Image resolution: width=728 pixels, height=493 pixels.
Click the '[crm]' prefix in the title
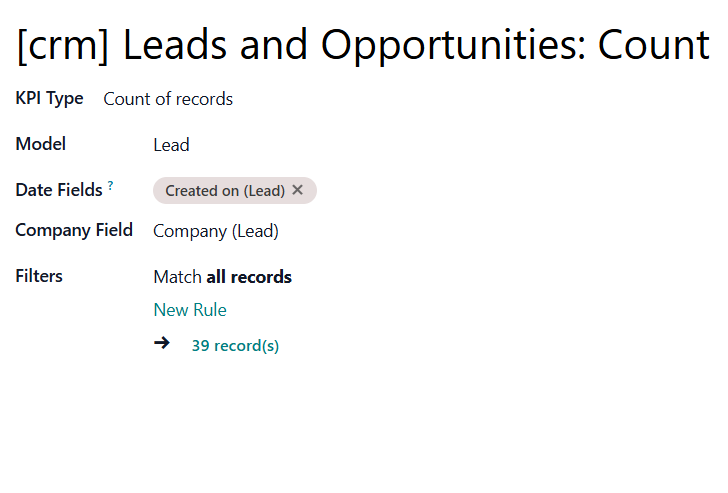tap(63, 45)
